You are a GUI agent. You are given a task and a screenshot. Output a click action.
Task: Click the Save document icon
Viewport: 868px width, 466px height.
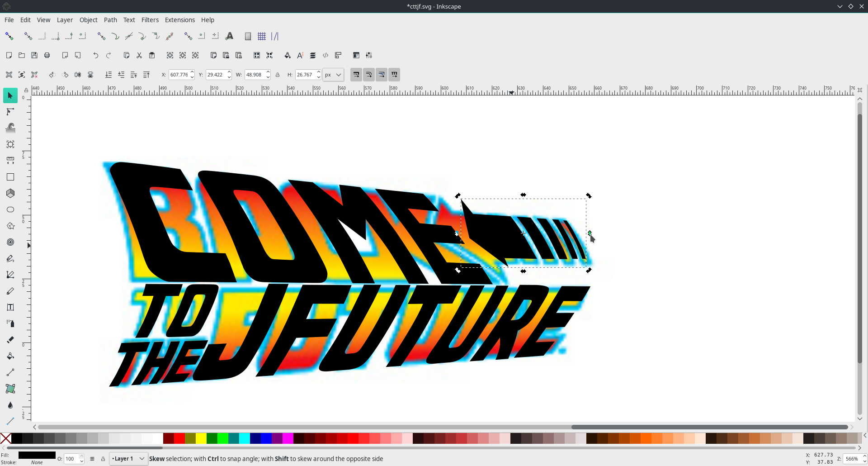(x=34, y=55)
